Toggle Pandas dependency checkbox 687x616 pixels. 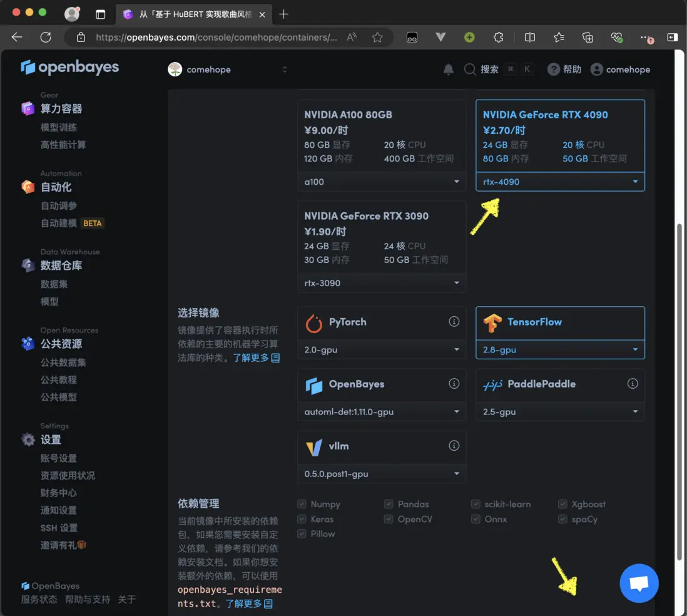[389, 504]
